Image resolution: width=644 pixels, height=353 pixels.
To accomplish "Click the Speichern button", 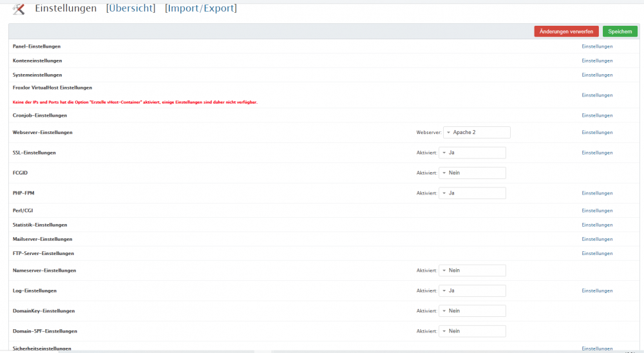I will tap(620, 32).
